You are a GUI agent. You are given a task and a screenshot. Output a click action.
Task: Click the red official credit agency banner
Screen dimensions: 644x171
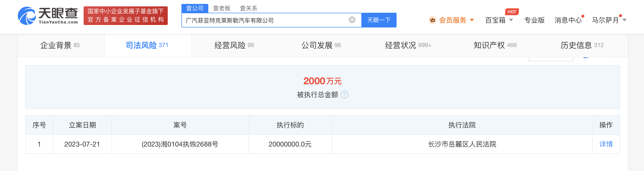pos(125,16)
